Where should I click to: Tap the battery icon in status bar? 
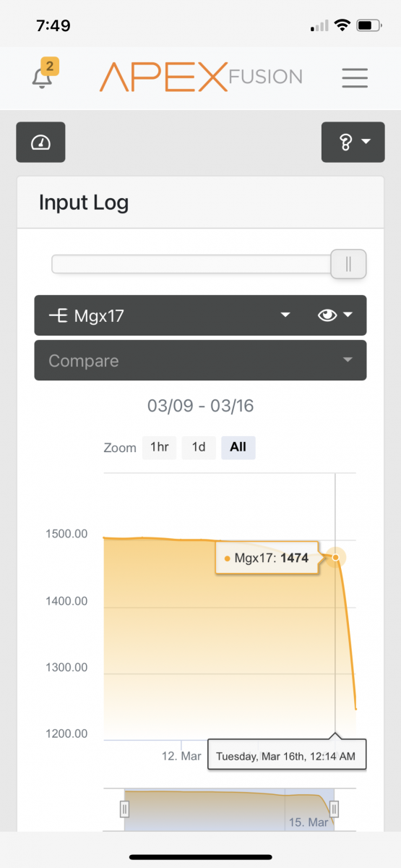368,25
